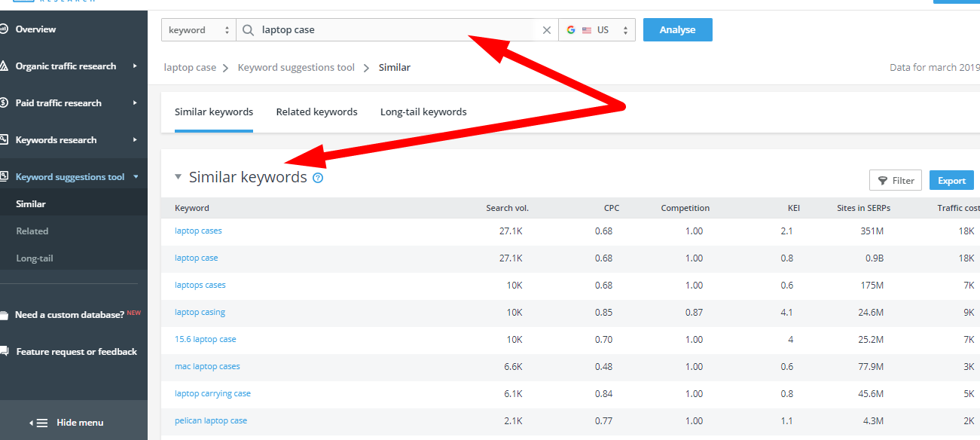Open the Filter options
The width and height of the screenshot is (980, 440).
pos(895,181)
